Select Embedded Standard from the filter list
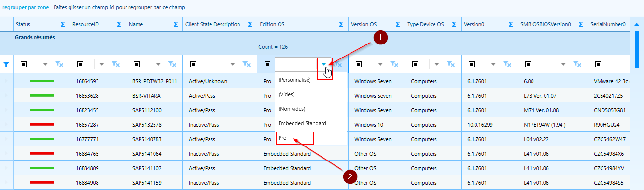 311,123
